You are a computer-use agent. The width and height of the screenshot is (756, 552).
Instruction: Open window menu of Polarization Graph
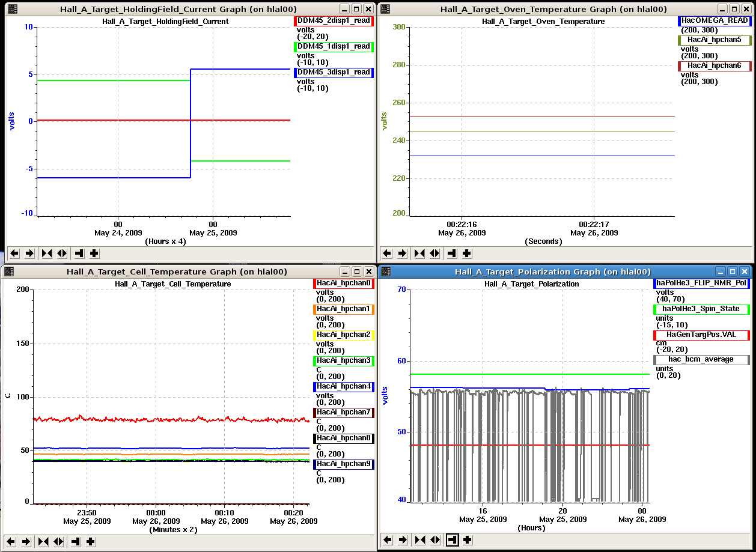[385, 271]
